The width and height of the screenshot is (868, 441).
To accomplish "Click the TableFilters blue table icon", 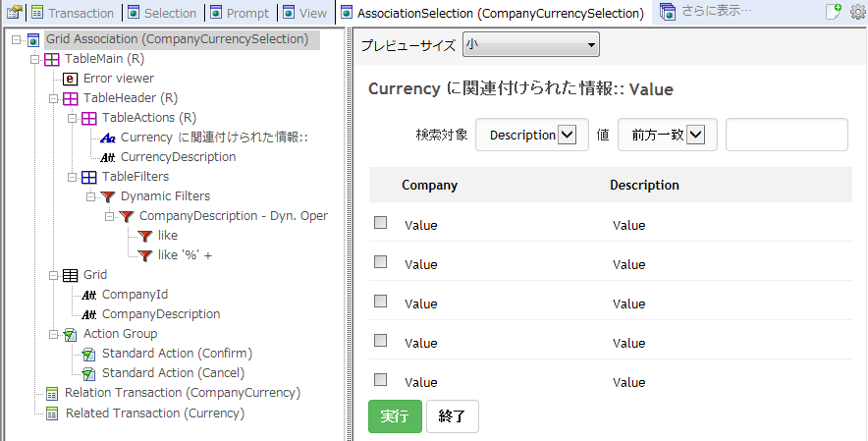I will (89, 177).
